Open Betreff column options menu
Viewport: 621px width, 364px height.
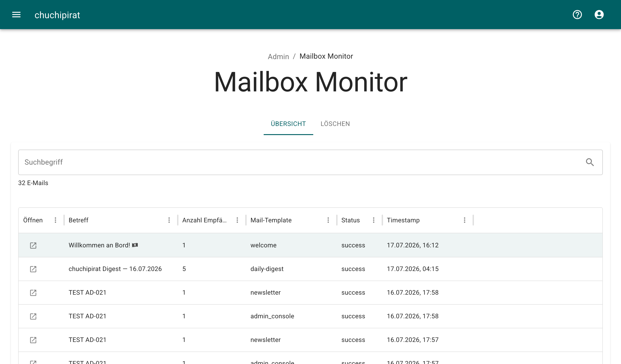(169, 220)
